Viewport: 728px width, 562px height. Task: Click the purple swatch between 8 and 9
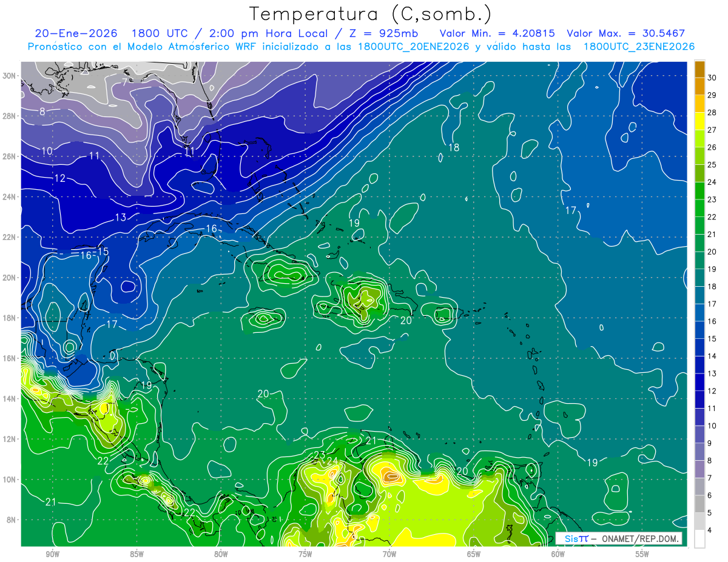click(699, 452)
